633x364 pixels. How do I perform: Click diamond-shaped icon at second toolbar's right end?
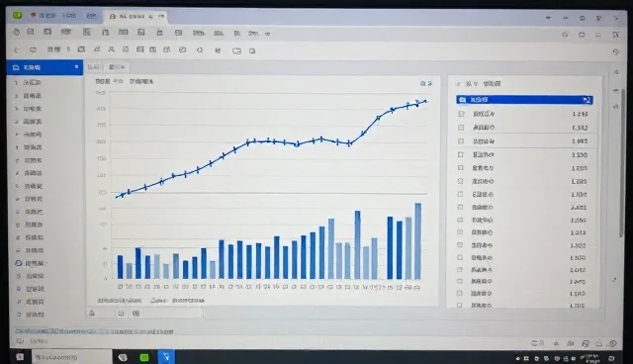click(615, 51)
